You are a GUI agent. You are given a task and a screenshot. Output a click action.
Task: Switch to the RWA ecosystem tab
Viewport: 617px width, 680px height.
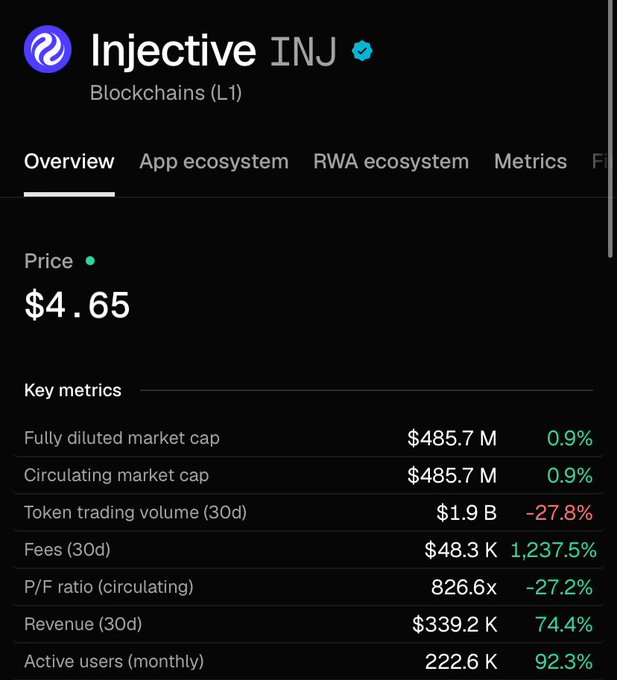tap(391, 162)
